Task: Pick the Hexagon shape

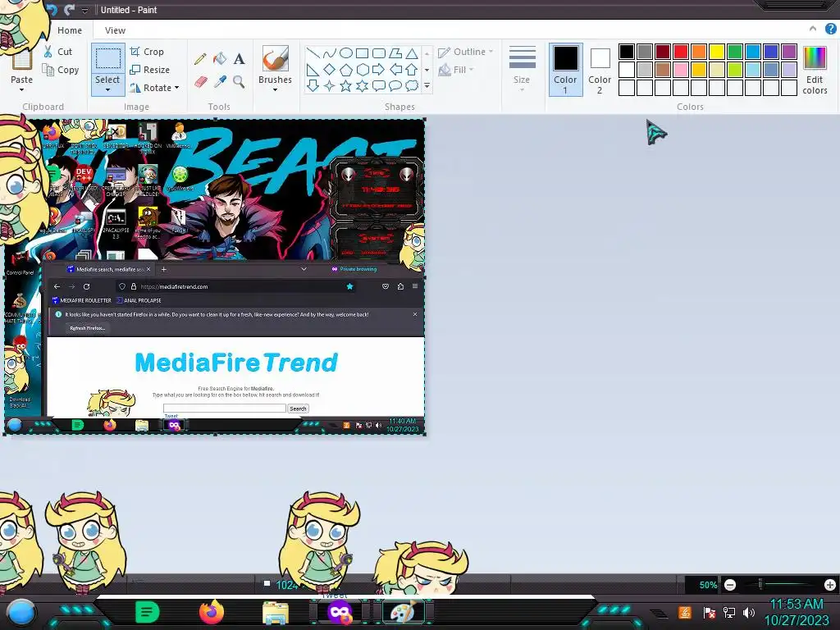Action: (x=362, y=70)
